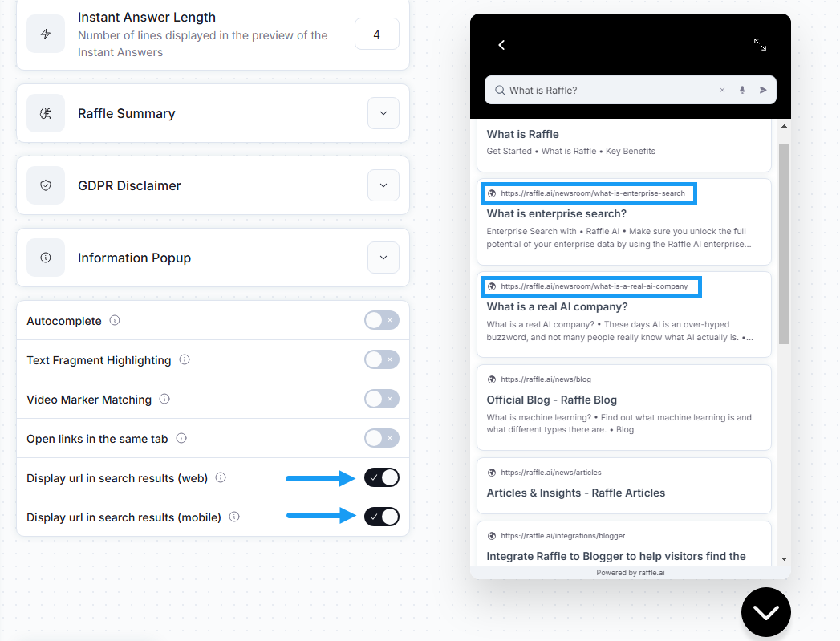Click info icon beside Video Marker Matching
The height and width of the screenshot is (641, 840).
pos(164,399)
